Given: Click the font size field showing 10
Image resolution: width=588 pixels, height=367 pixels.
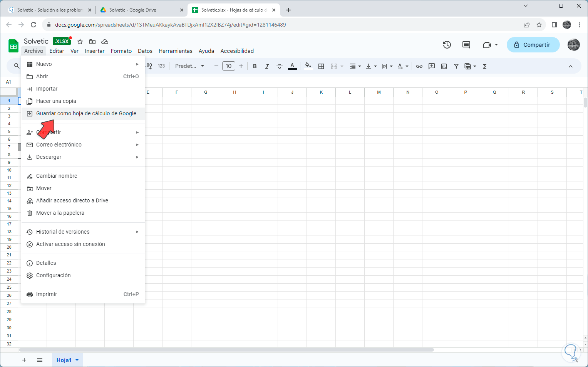Looking at the screenshot, I should point(229,66).
